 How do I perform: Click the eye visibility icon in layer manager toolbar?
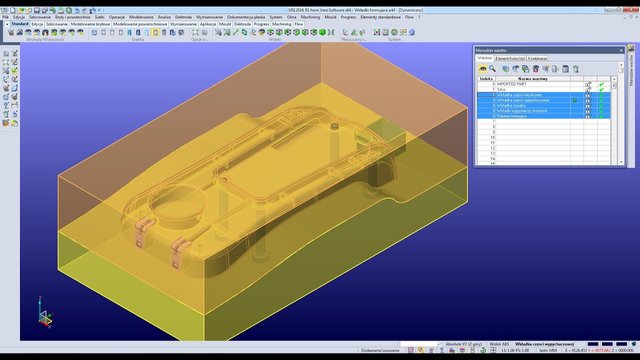[482, 69]
